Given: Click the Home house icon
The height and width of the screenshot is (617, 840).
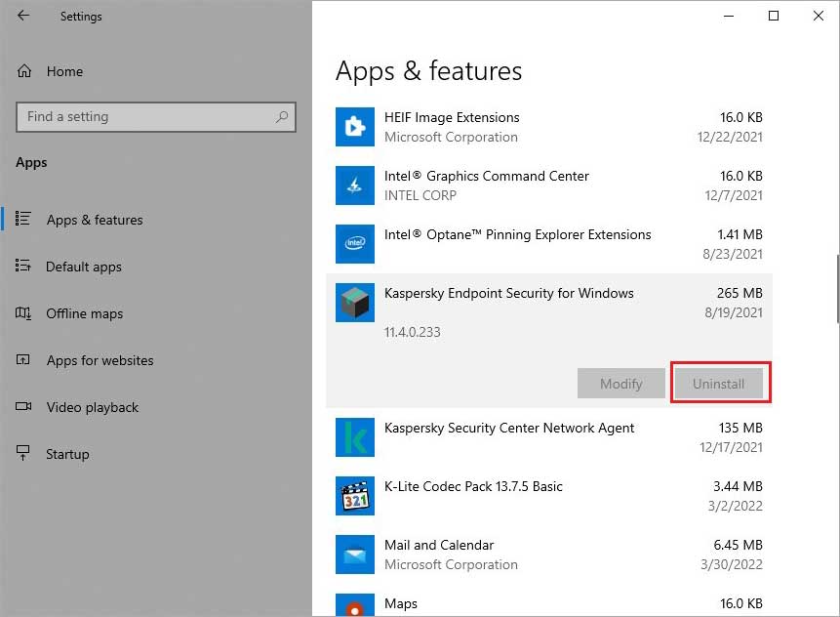Looking at the screenshot, I should 24,70.
